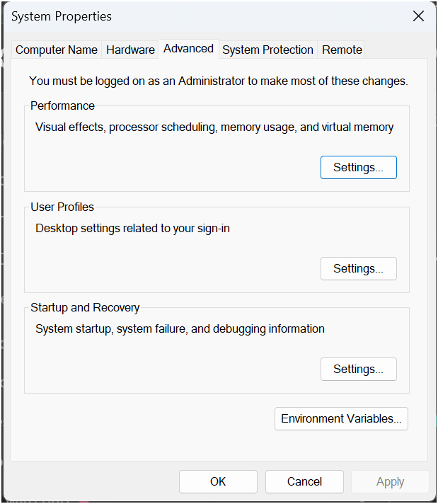Open the Hardware tab

(130, 50)
